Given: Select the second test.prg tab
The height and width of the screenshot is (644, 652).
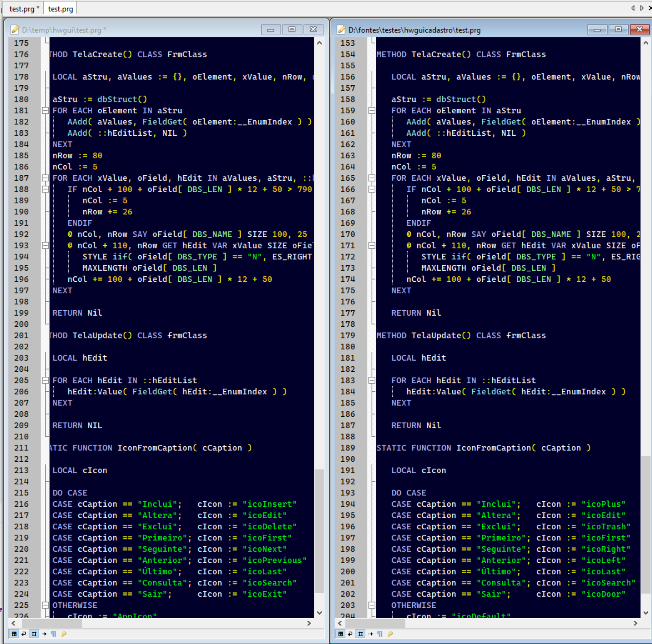Looking at the screenshot, I should [60, 9].
